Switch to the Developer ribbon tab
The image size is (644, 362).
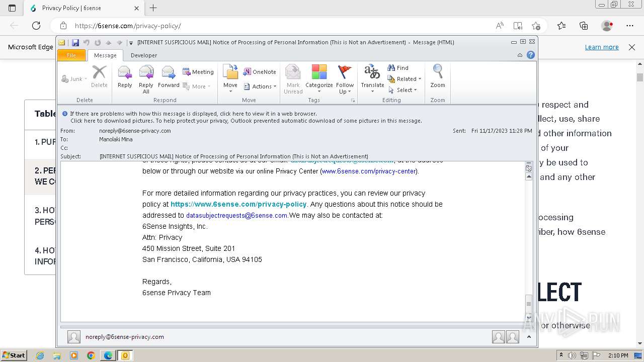(x=144, y=55)
